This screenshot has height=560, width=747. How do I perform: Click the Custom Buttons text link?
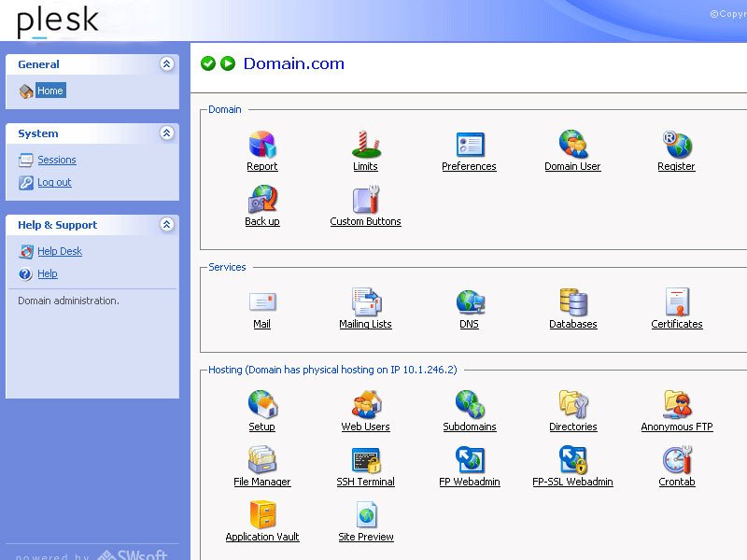(x=365, y=221)
